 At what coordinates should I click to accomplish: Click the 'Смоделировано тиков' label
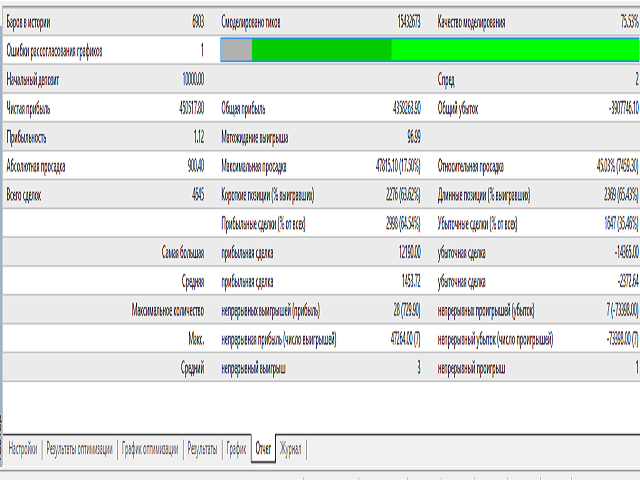pos(251,22)
